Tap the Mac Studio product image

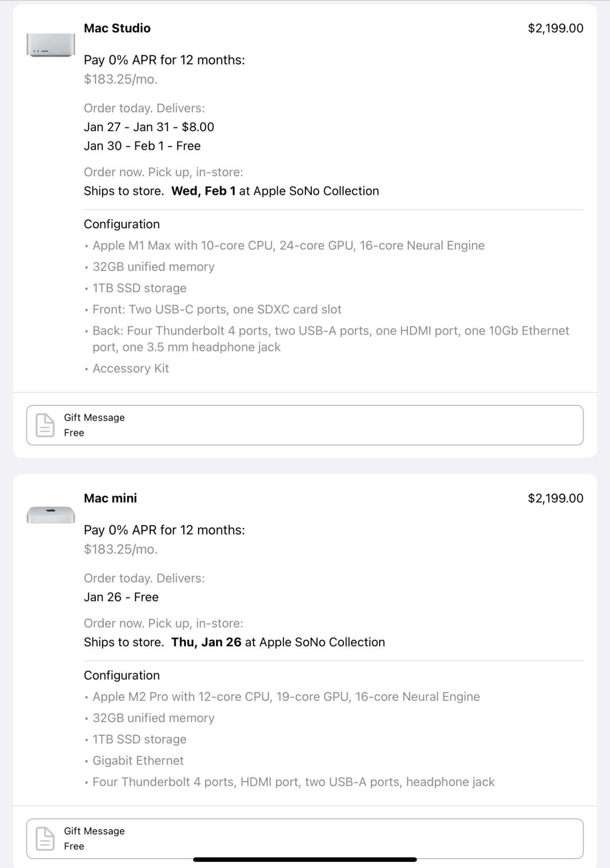(x=50, y=45)
